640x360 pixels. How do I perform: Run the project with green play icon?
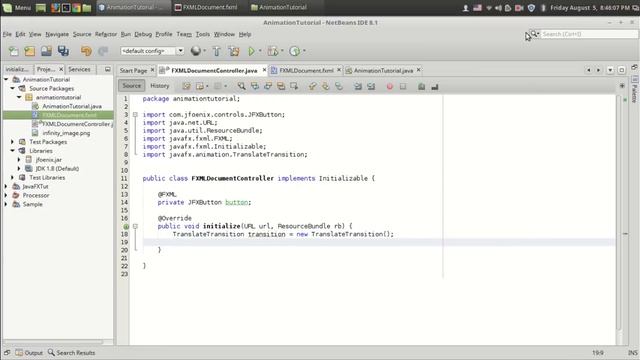(x=251, y=51)
